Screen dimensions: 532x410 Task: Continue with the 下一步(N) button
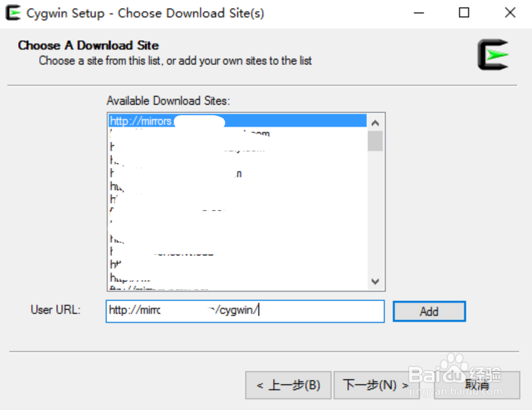click(x=375, y=385)
